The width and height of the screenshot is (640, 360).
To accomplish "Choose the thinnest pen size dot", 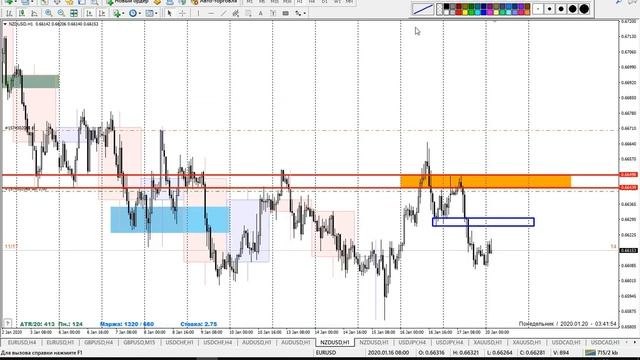I will coord(538,9).
